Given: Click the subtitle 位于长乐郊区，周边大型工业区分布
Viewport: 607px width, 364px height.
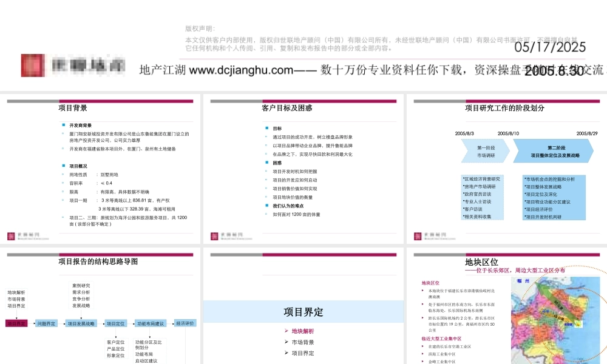Looking at the screenshot, I should (515, 271).
